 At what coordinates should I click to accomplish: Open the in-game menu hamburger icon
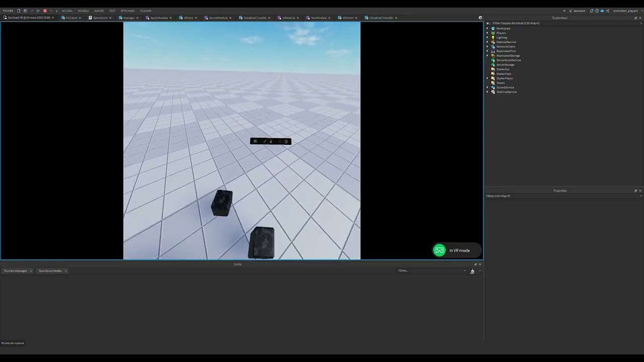coord(255,141)
